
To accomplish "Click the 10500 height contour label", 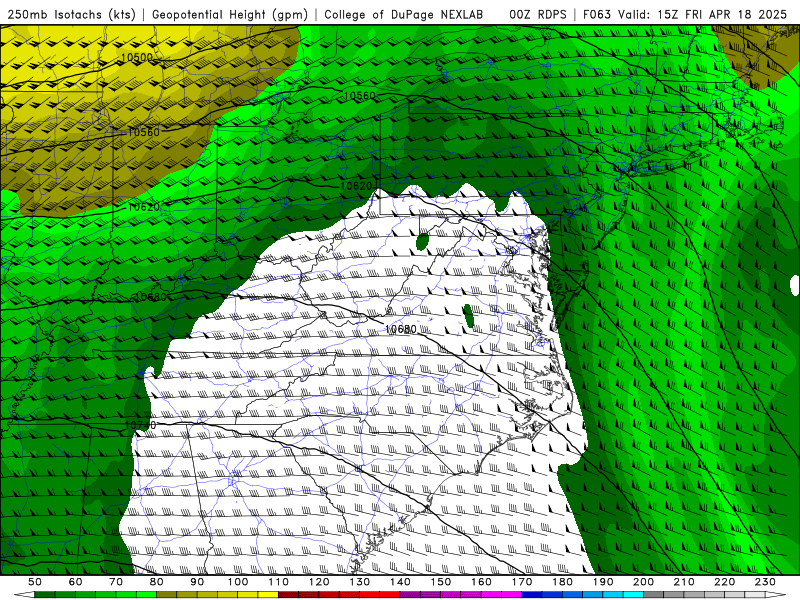I will pyautogui.click(x=137, y=58).
